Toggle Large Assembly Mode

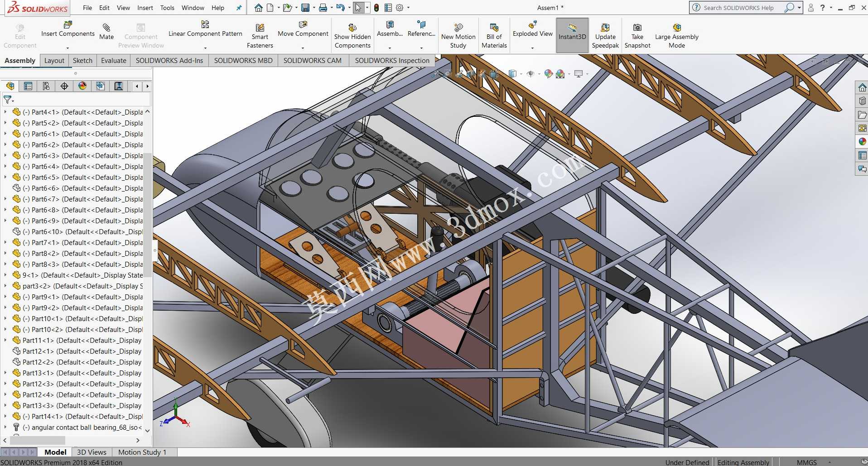[x=677, y=36]
